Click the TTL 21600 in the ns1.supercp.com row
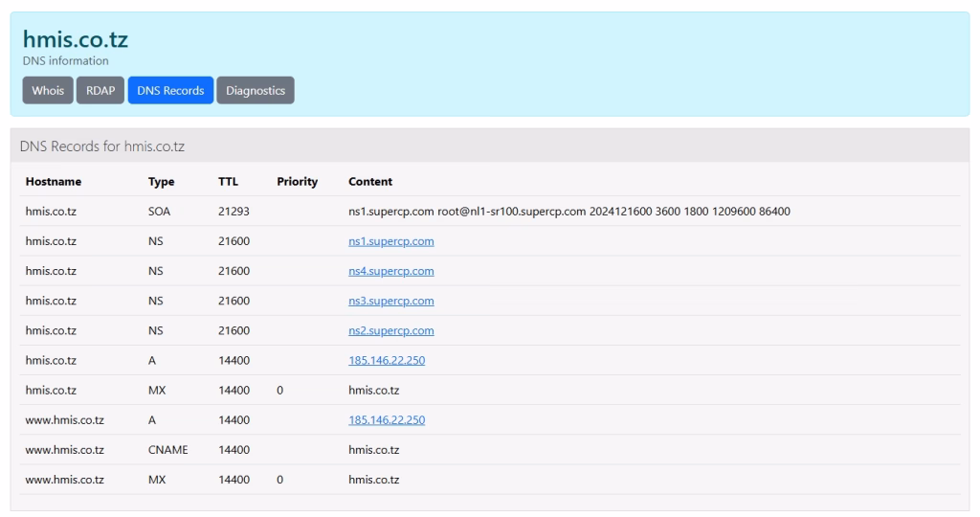Screen dimensions: 980x517 click(x=234, y=241)
